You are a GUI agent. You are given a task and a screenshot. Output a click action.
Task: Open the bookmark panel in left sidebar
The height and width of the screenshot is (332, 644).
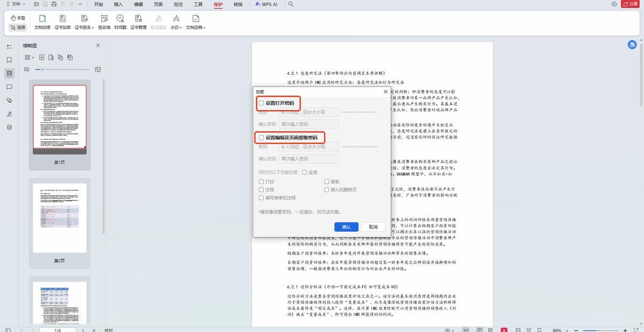tap(9, 60)
